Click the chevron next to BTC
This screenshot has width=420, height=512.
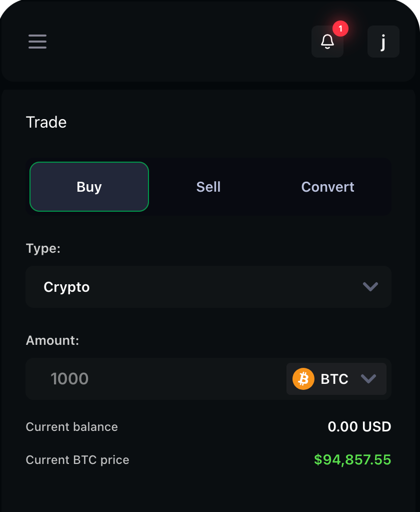pyautogui.click(x=368, y=379)
